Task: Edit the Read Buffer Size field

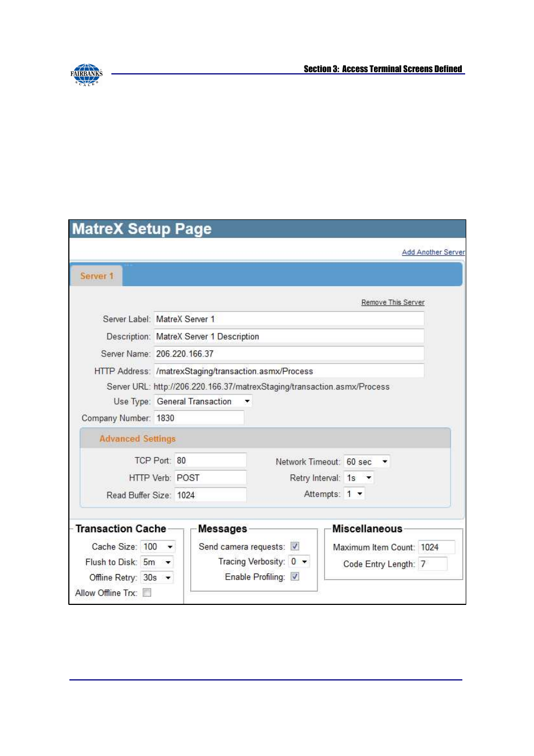Action: [210, 495]
